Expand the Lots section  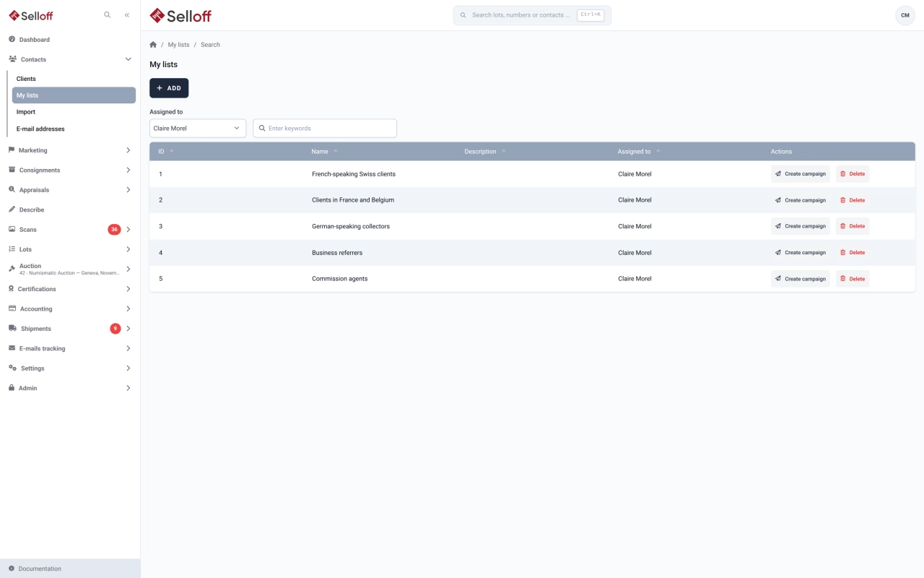[70, 249]
